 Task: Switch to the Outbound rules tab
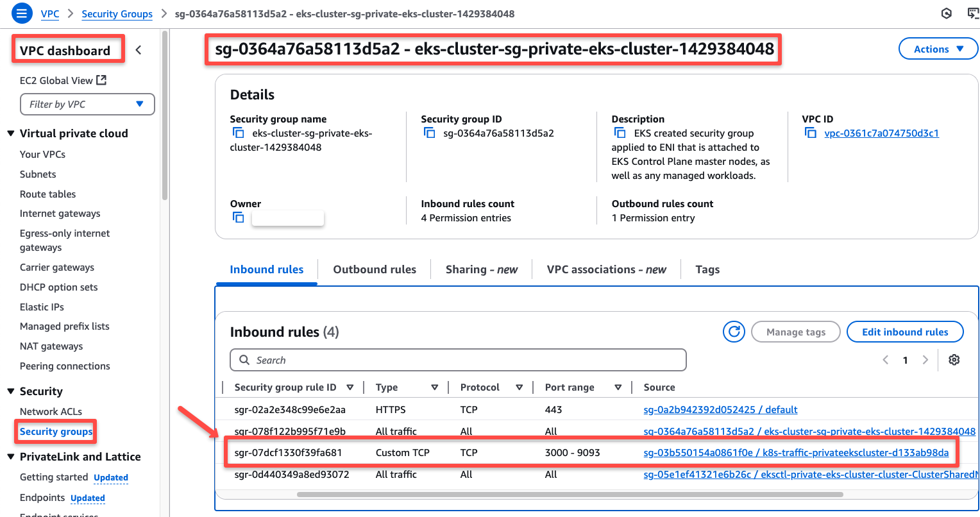tap(375, 269)
